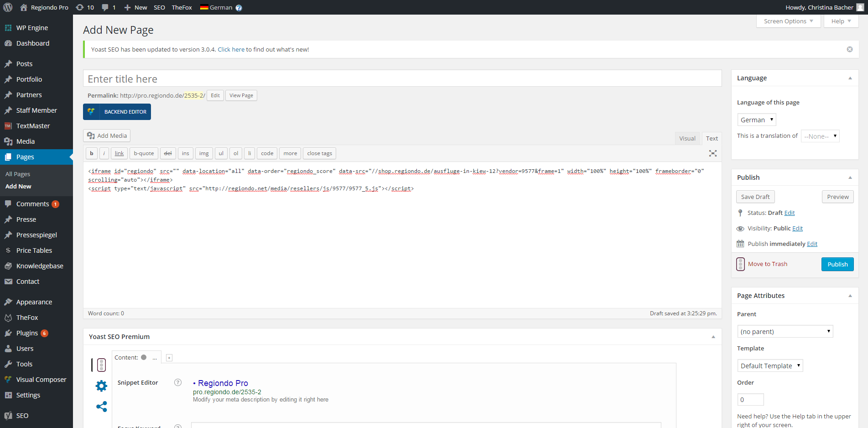Click Move to Trash link
The width and height of the screenshot is (868, 428).
pyautogui.click(x=768, y=264)
